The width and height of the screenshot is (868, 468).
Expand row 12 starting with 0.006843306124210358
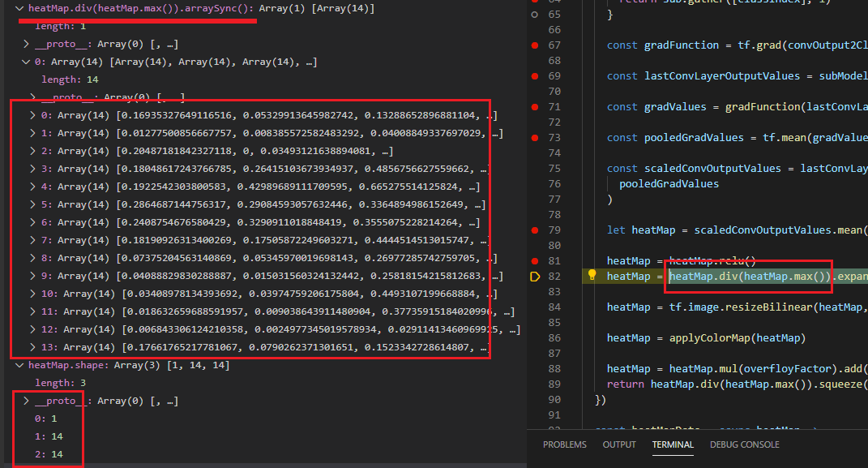tap(32, 329)
